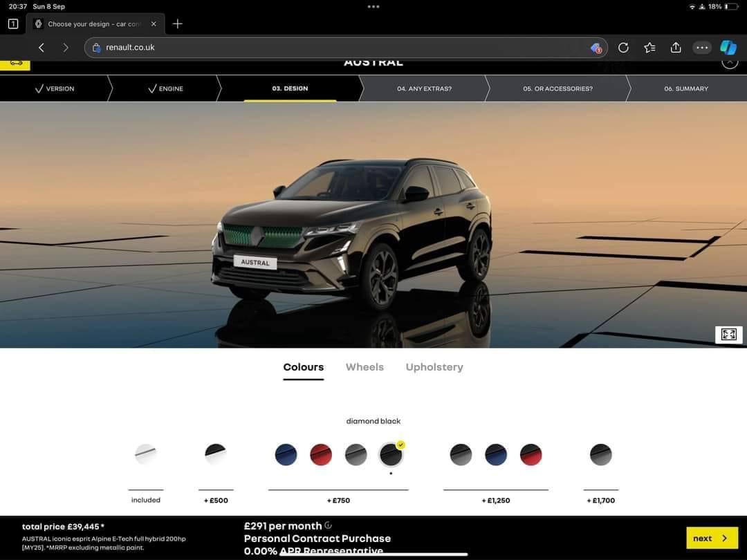The height and width of the screenshot is (560, 747).
Task: Open browser favorites star icon
Action: pyautogui.click(x=649, y=48)
